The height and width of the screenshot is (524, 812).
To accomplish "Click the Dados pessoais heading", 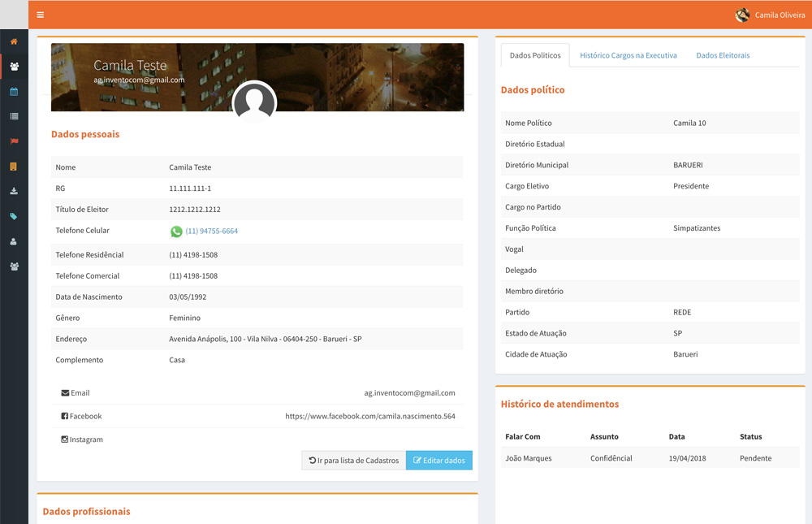I will coord(85,134).
